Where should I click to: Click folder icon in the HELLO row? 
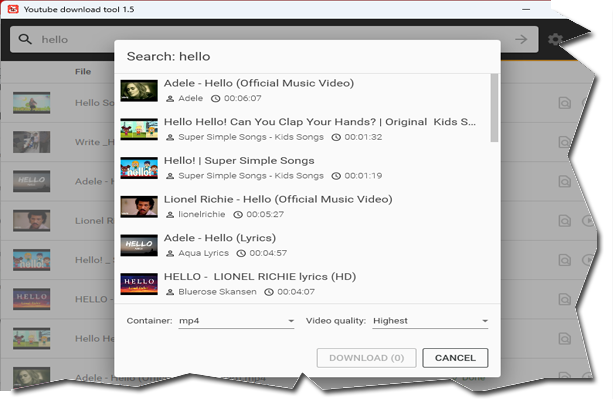tap(564, 299)
